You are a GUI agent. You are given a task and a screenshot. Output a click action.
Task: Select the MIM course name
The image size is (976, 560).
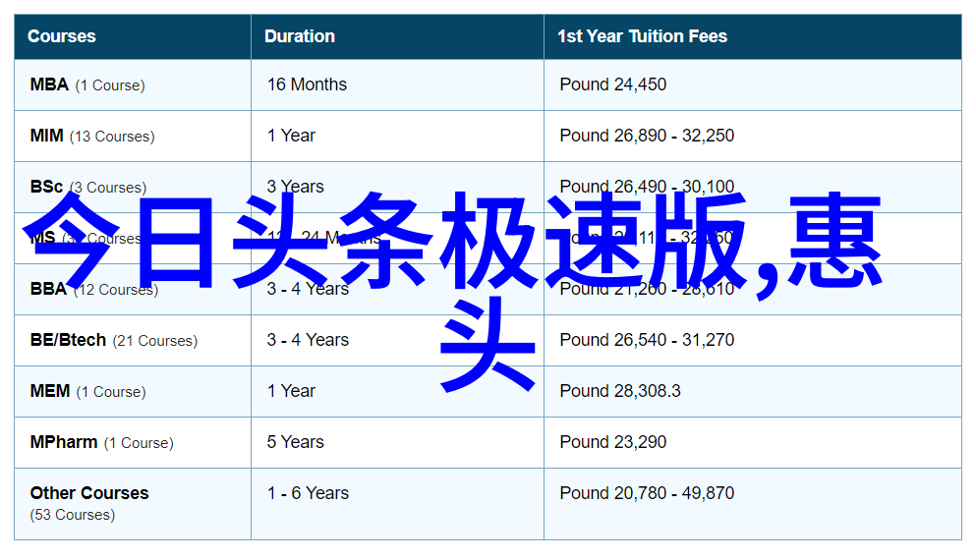tap(46, 136)
